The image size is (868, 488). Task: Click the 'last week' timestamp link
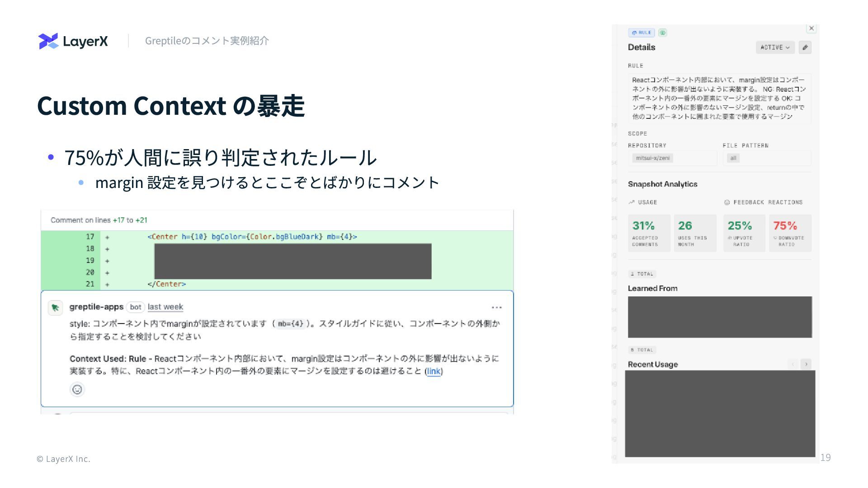pos(165,307)
